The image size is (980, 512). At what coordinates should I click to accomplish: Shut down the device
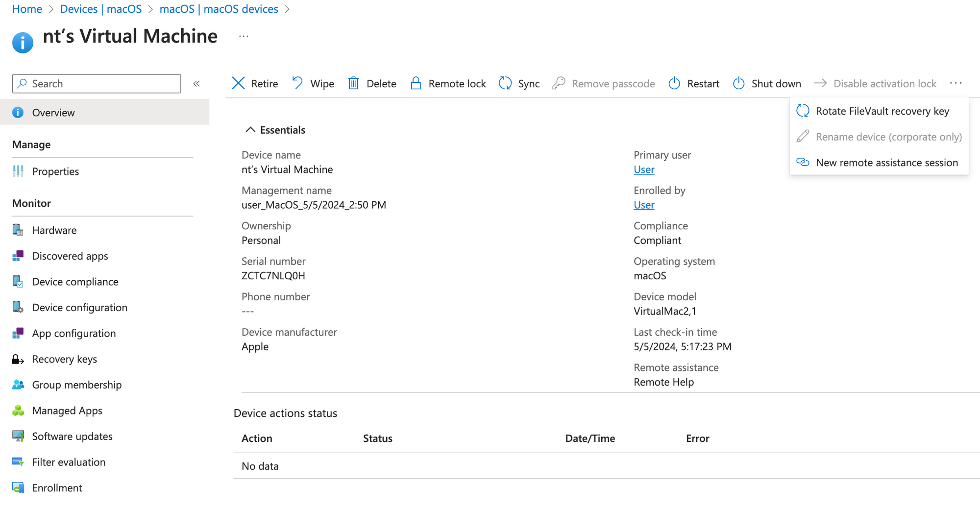[767, 83]
